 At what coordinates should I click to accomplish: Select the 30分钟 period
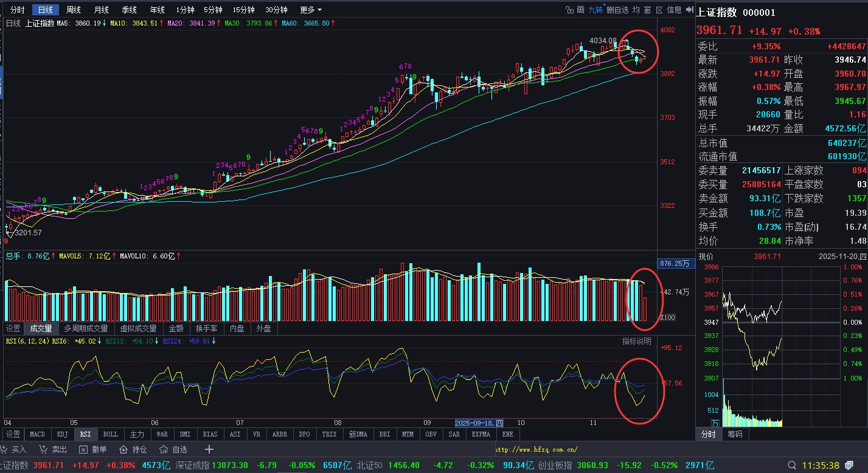point(276,10)
